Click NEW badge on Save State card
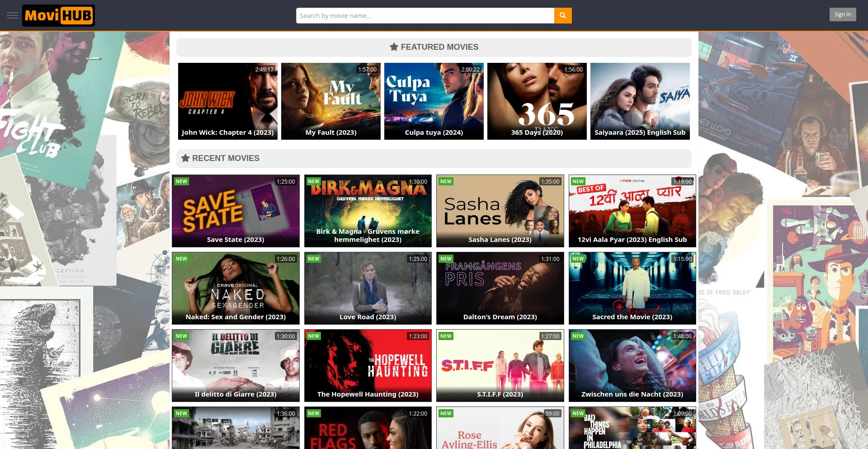 coord(181,181)
